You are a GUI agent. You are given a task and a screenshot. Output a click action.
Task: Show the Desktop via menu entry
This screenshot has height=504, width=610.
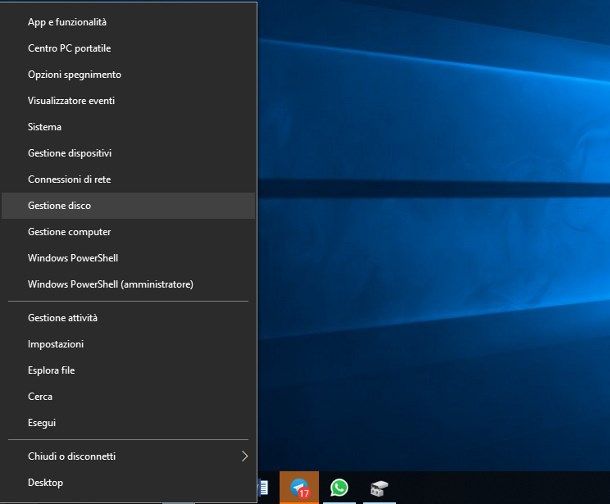pos(128,483)
